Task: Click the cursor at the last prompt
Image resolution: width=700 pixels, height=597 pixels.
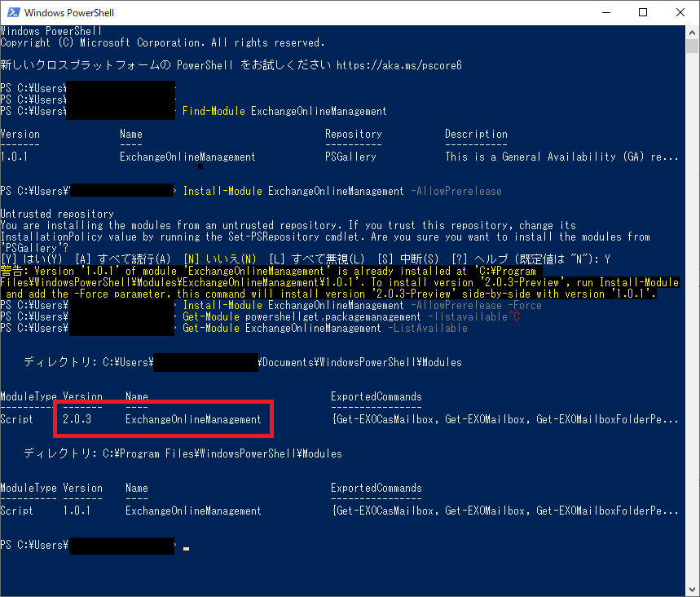Action: (x=186, y=548)
